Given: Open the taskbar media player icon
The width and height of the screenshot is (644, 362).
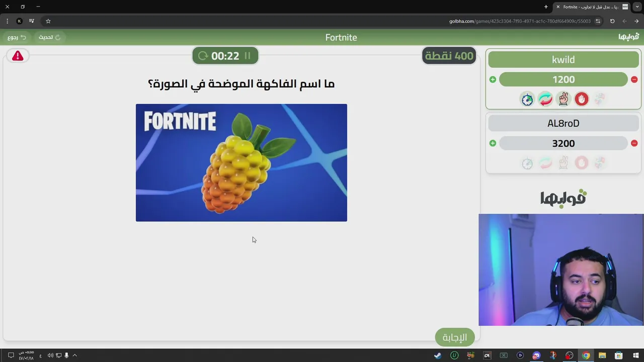Looking at the screenshot, I should pos(520,355).
